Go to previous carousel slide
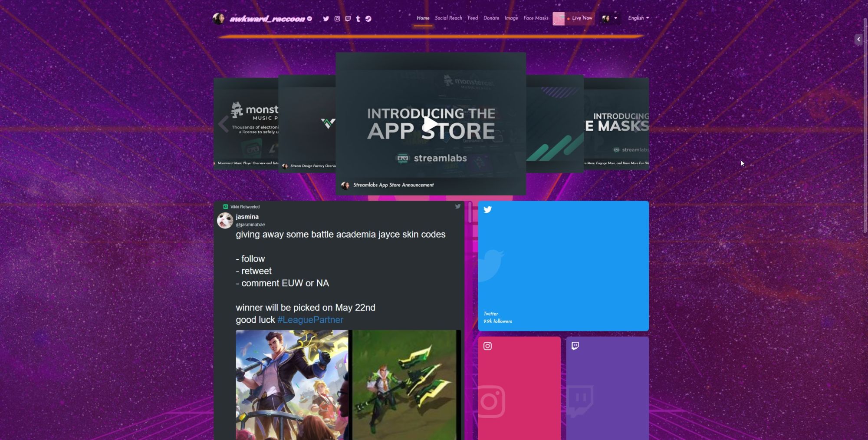 pyautogui.click(x=223, y=124)
